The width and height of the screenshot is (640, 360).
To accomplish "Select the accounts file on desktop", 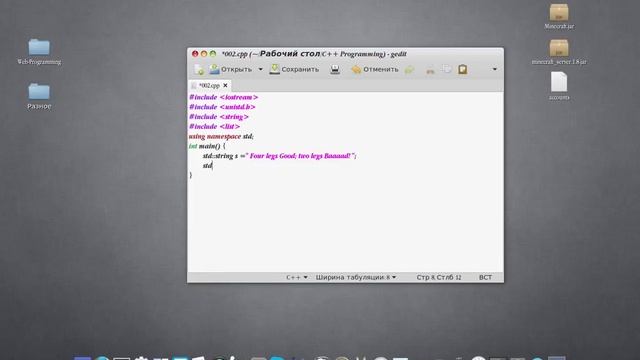I will coord(559,86).
